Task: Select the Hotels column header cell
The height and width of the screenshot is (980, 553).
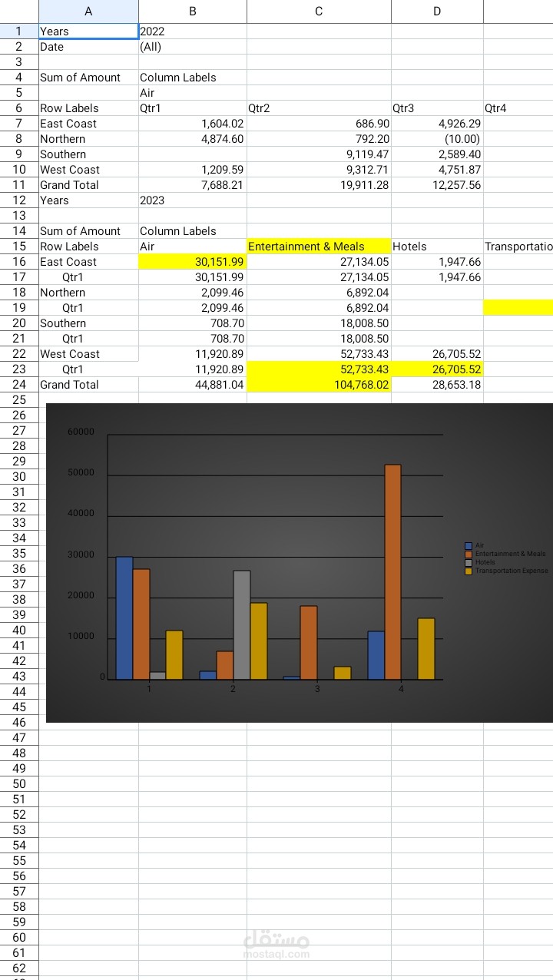Action: click(437, 247)
